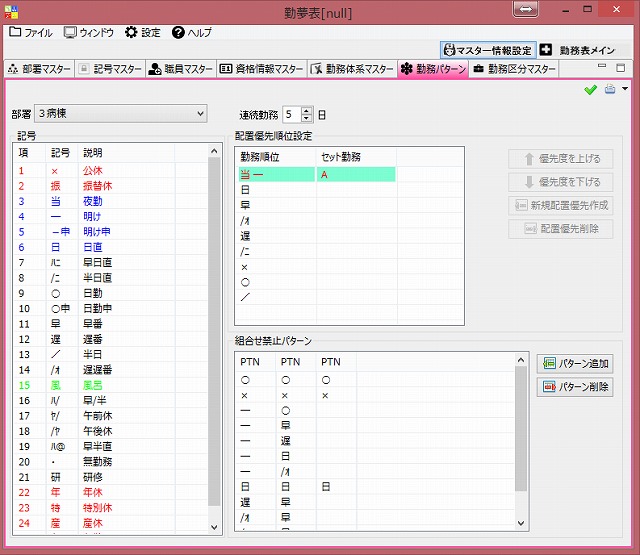Click 配置優先削除 button
The image size is (640, 555).
click(x=561, y=229)
